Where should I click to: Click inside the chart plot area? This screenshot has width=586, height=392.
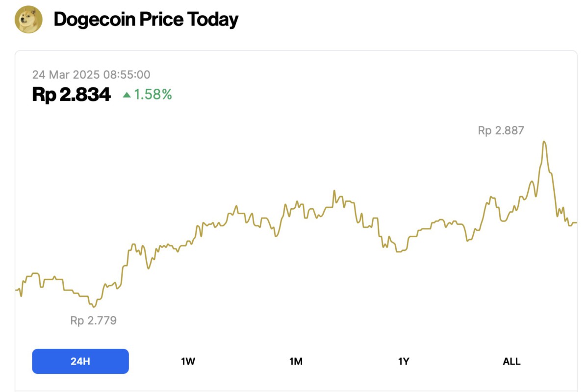pyautogui.click(x=294, y=220)
